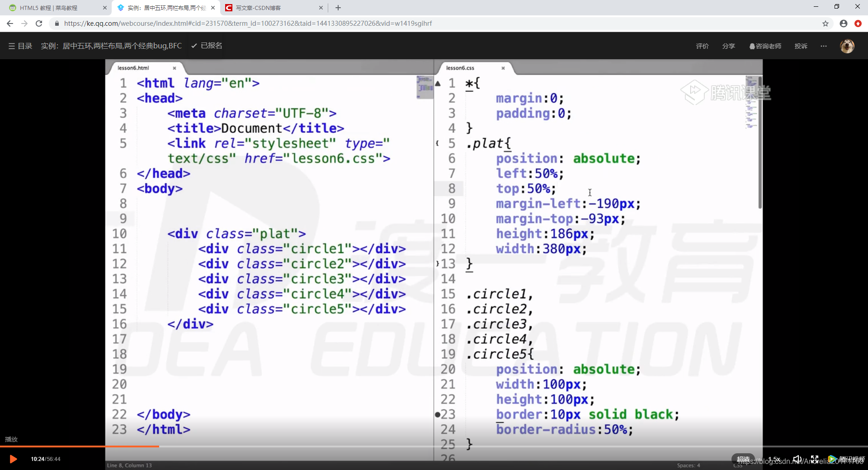Go forward in browser history
This screenshot has height=470, width=868.
pyautogui.click(x=24, y=23)
